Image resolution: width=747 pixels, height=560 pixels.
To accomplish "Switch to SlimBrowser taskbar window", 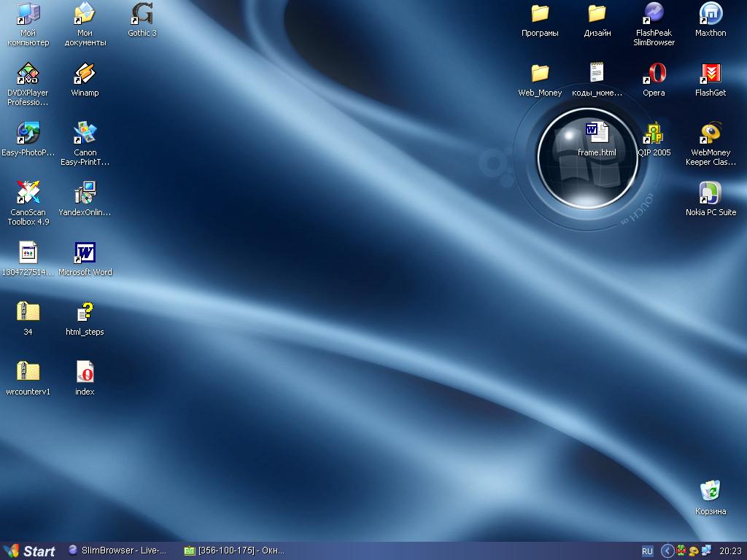I will tap(118, 551).
